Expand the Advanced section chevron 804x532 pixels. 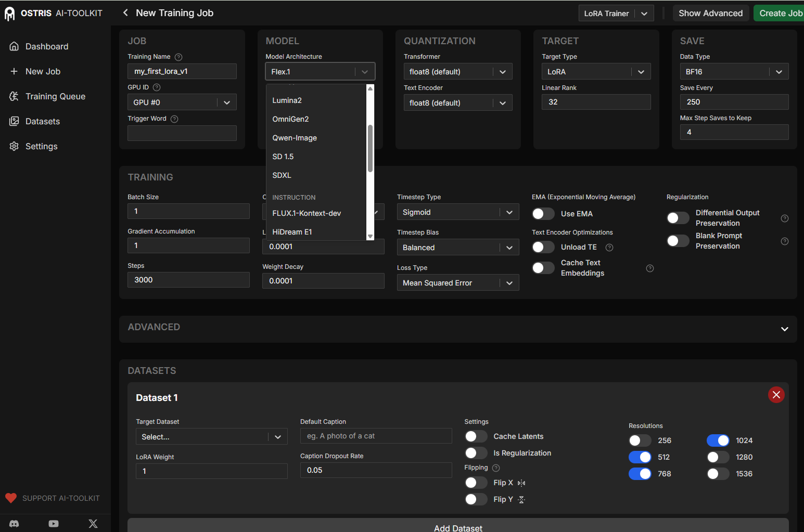785,329
